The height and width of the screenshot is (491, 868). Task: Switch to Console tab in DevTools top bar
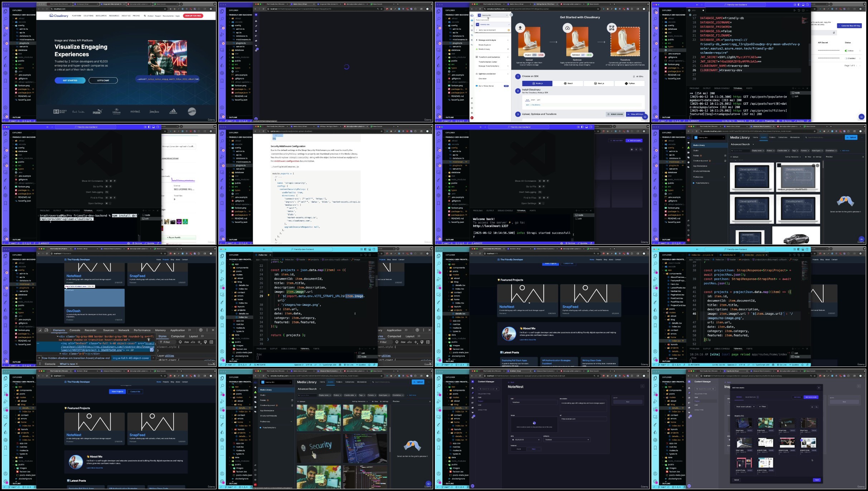[x=75, y=330]
